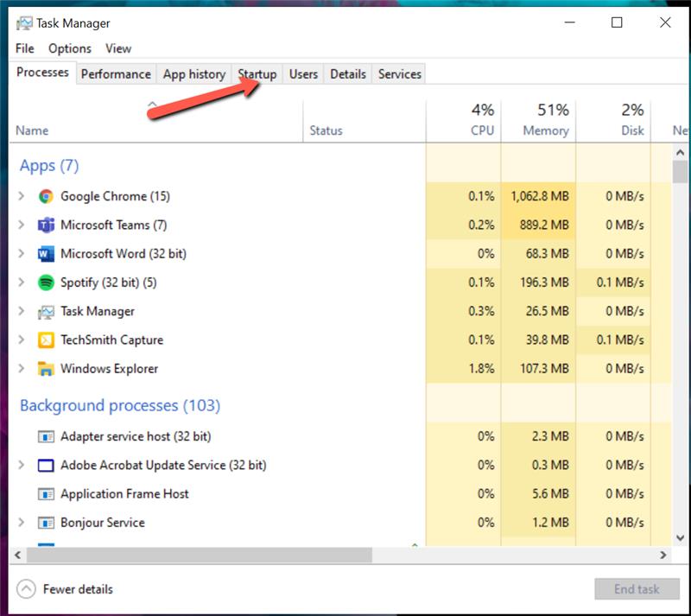Expand the Microsoft Word process group
This screenshot has height=616, width=691.
(x=21, y=253)
